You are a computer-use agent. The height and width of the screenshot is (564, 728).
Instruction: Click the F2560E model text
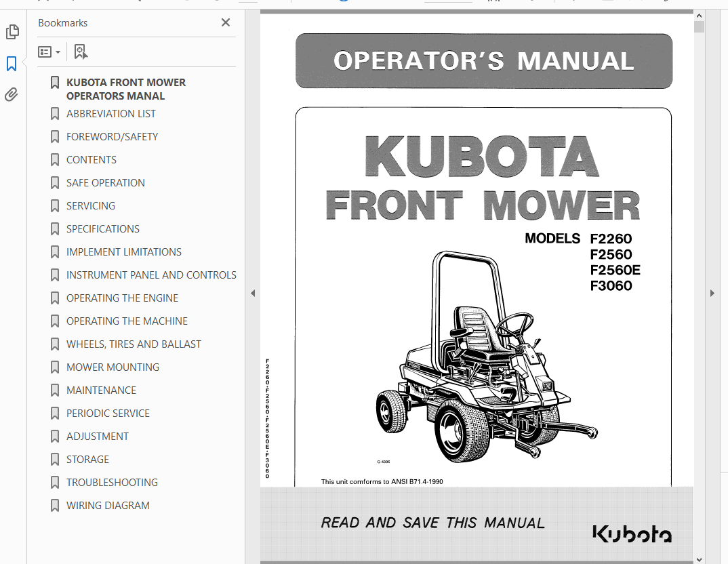tap(615, 270)
